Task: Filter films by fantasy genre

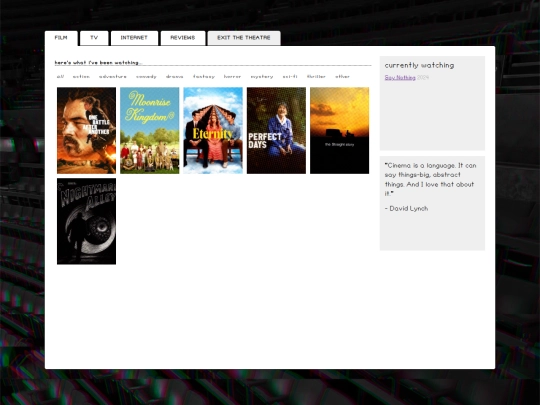Action: coord(204,76)
